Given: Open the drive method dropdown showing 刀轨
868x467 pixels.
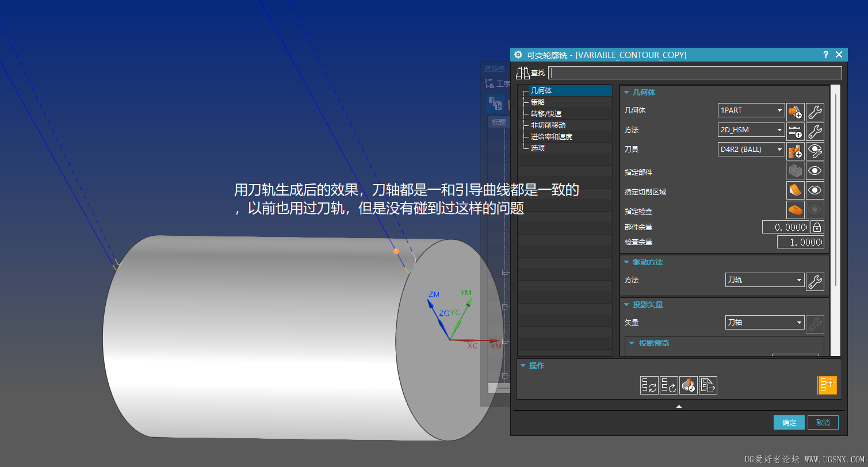Looking at the screenshot, I should 764,280.
